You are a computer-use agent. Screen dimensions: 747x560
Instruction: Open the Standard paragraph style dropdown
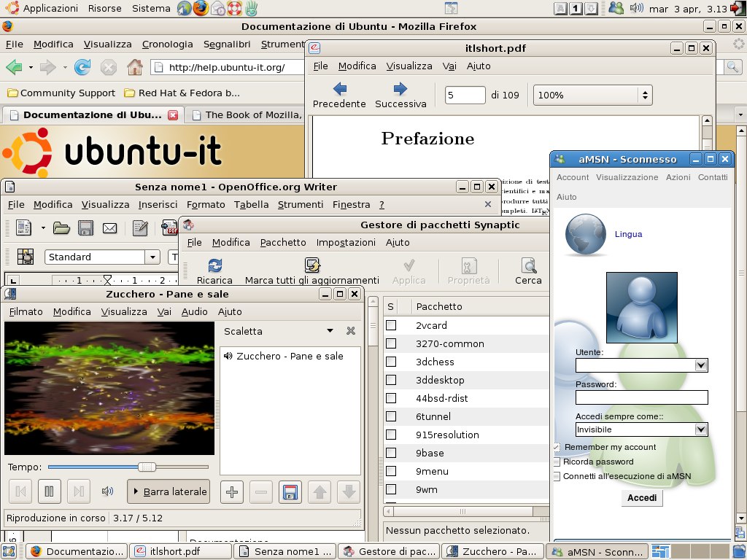tap(152, 257)
